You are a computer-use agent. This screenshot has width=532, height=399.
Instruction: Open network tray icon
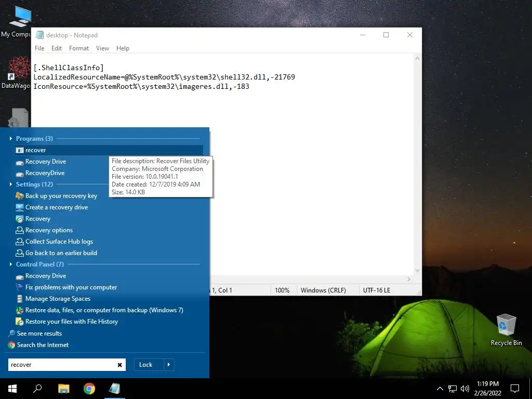(453, 389)
